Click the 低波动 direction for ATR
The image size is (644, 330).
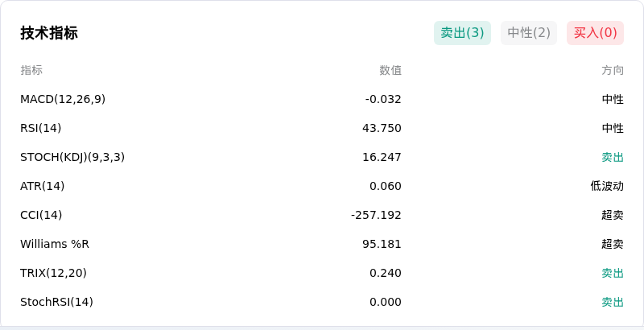[x=607, y=187]
